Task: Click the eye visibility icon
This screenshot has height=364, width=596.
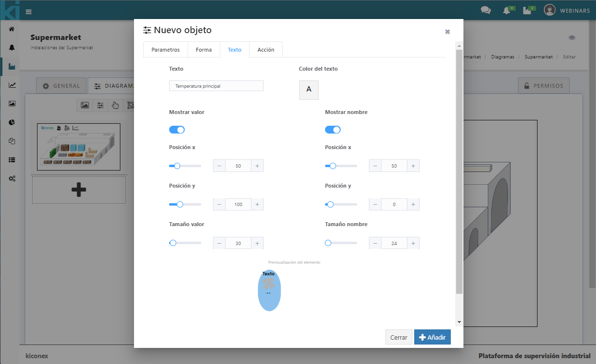Action: [x=572, y=38]
